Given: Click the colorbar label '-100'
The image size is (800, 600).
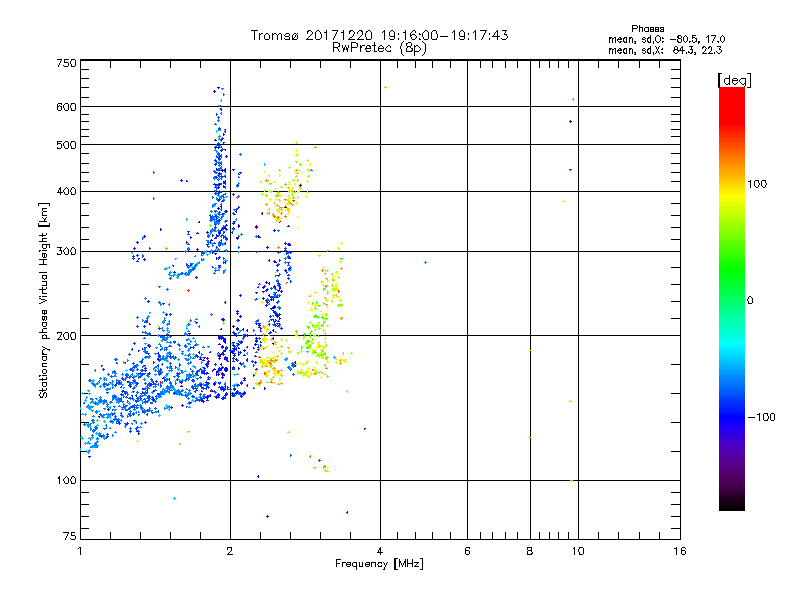Looking at the screenshot, I should point(761,417).
